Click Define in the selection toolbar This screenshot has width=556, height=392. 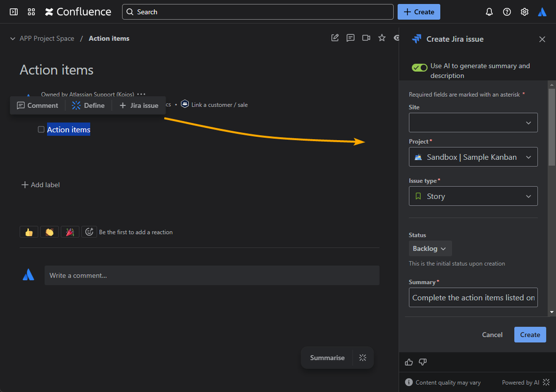(x=88, y=106)
